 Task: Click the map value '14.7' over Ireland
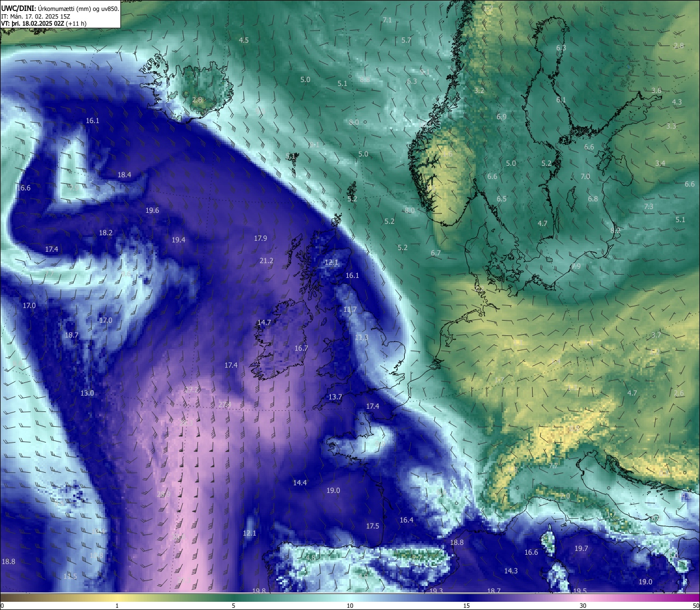[x=264, y=323]
